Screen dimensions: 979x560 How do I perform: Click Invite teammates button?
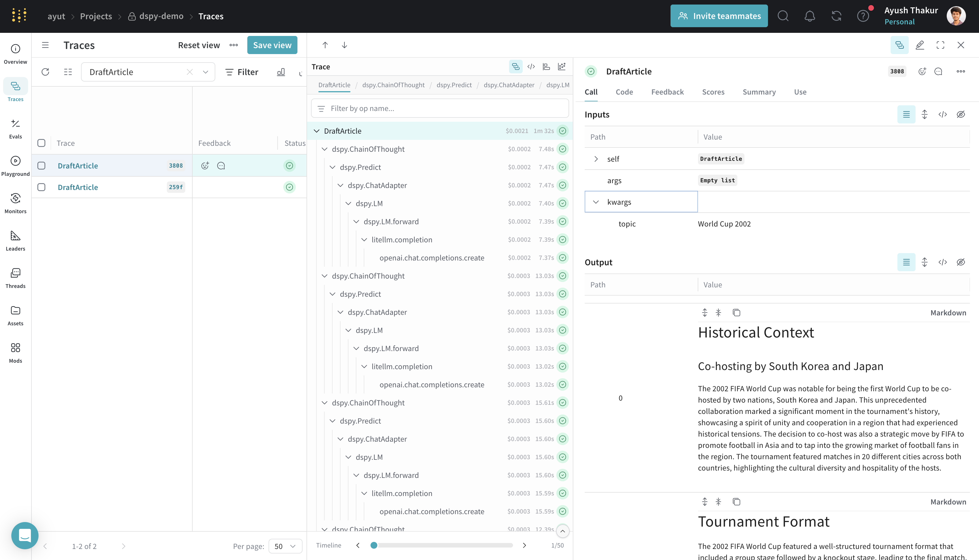coord(719,16)
